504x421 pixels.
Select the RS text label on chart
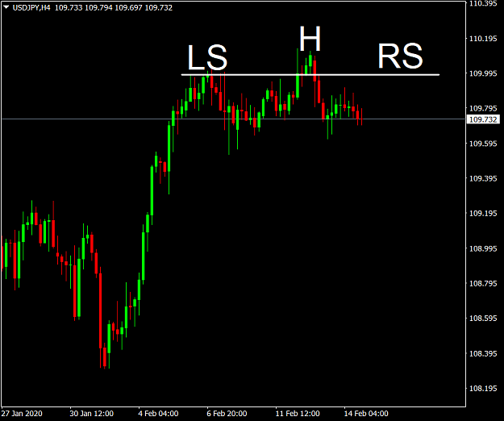tap(400, 56)
